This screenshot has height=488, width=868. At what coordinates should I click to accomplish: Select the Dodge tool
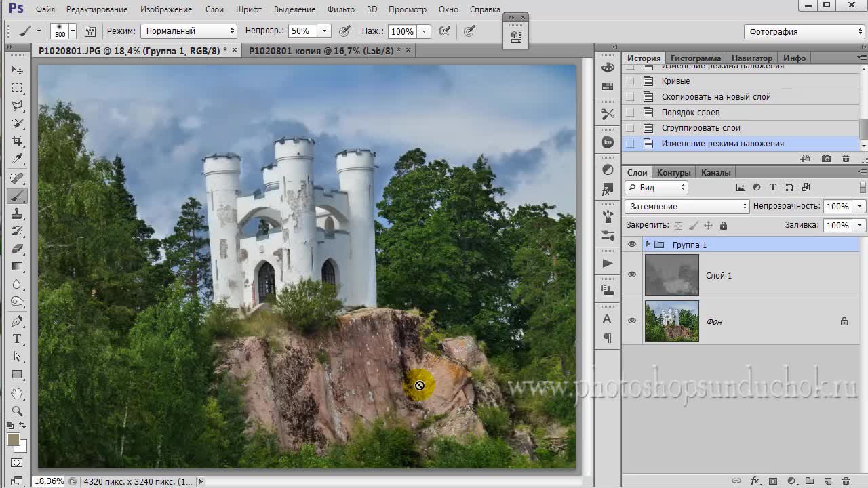click(17, 302)
